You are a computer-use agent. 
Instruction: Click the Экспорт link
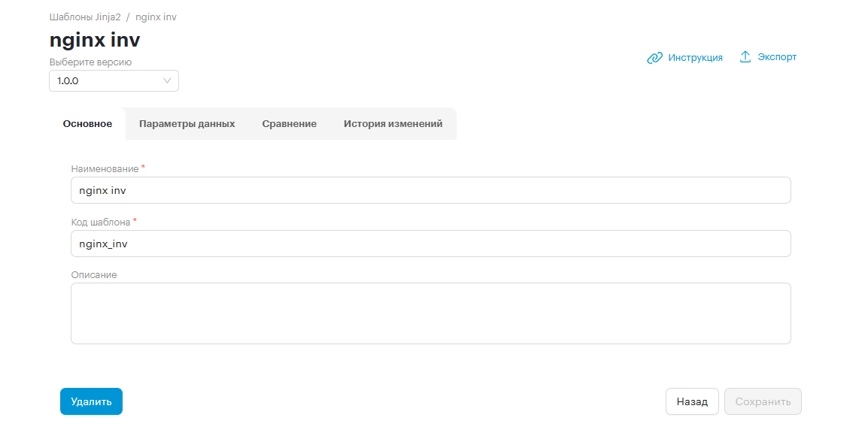pos(777,57)
